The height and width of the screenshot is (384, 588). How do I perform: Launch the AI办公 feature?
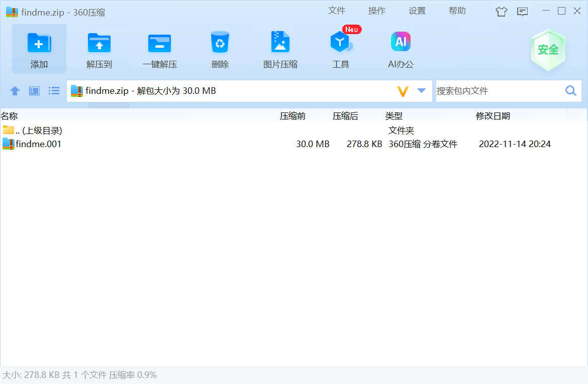coord(401,49)
